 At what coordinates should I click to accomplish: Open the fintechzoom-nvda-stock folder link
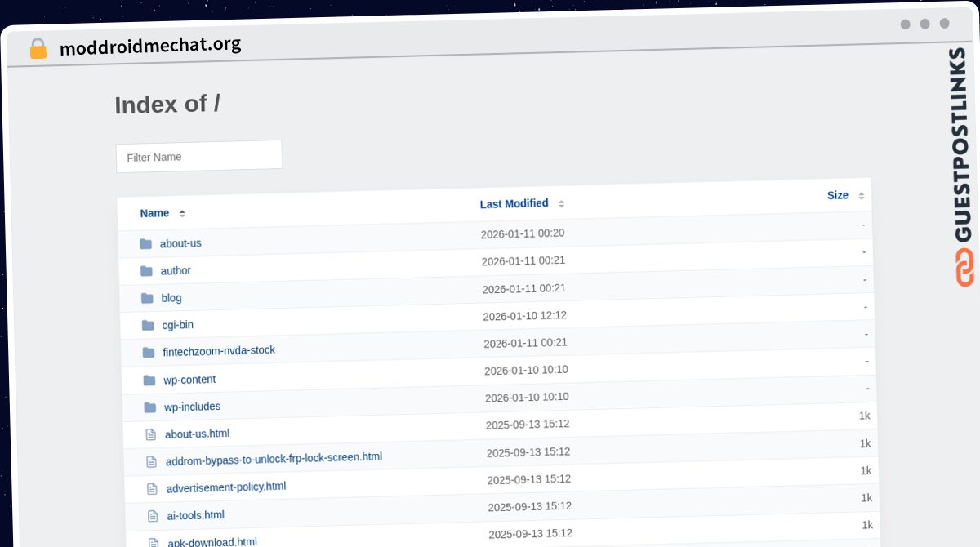coord(219,351)
